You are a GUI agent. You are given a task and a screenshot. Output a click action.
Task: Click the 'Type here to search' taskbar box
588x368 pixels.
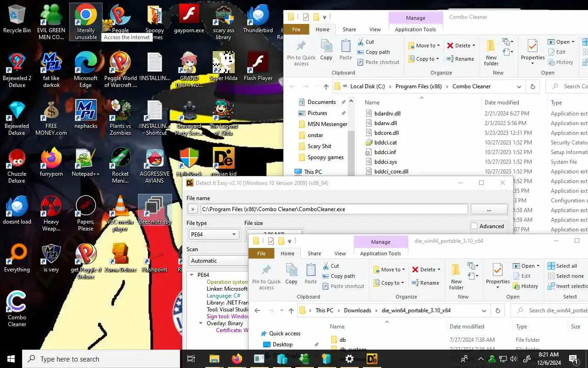coord(101,359)
